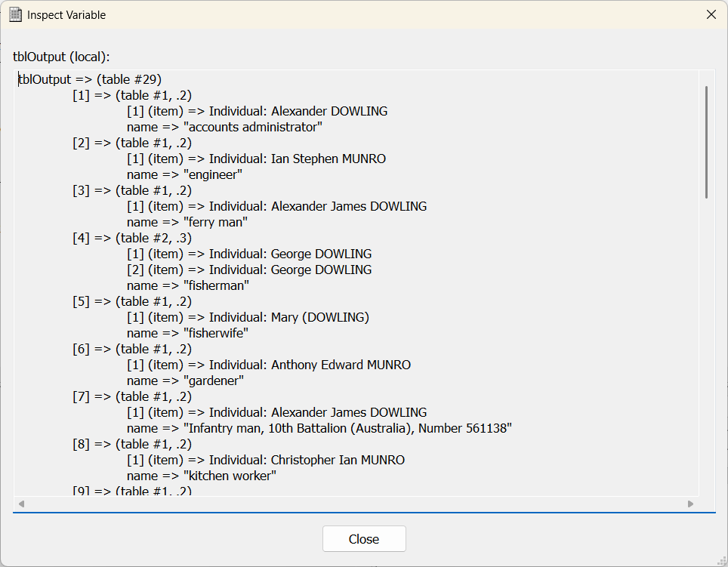
Task: Click the Close button
Action: coord(364,539)
